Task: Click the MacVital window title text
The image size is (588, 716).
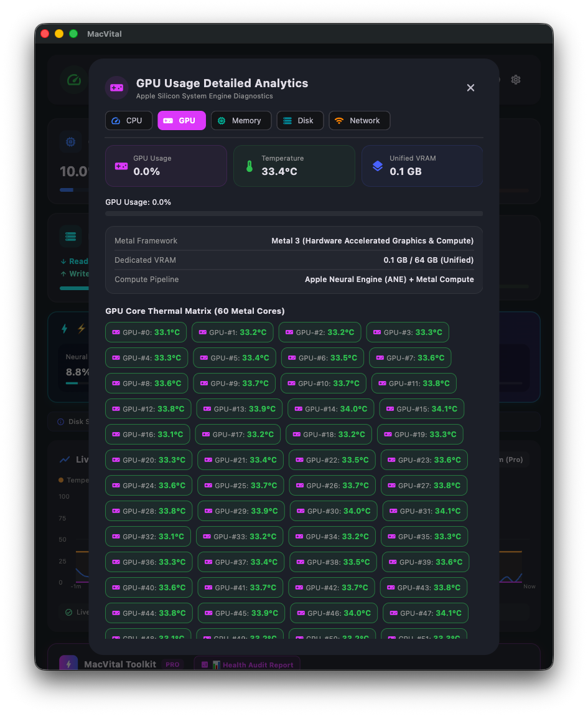Action: click(105, 34)
